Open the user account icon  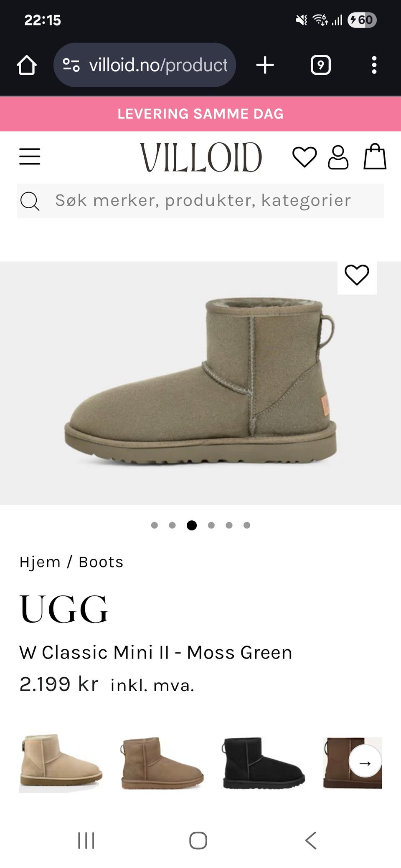(338, 157)
